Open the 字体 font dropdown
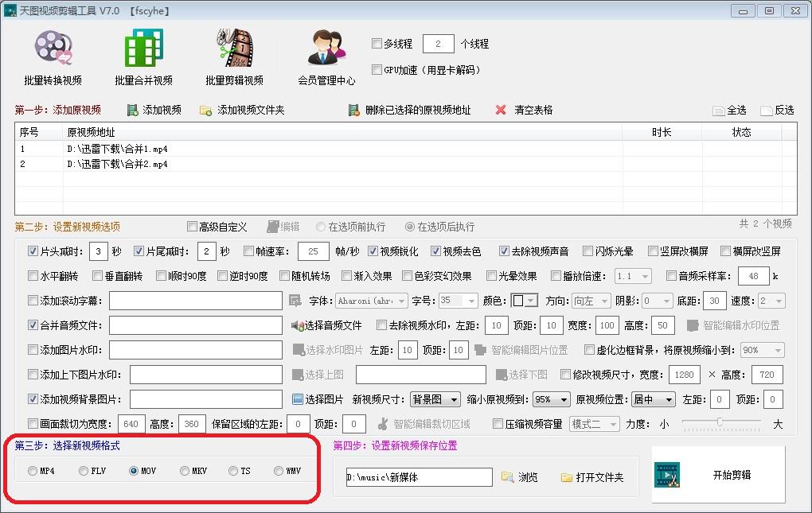This screenshot has width=812, height=513. 371,301
